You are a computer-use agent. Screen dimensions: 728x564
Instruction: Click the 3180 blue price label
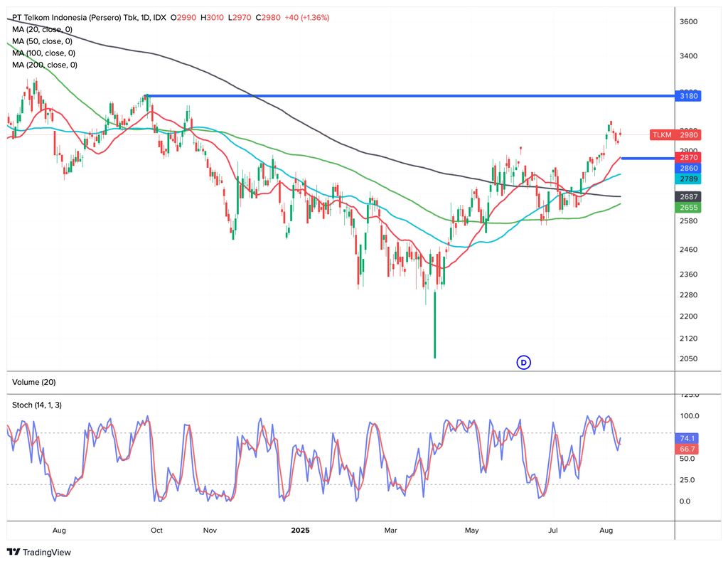point(688,96)
